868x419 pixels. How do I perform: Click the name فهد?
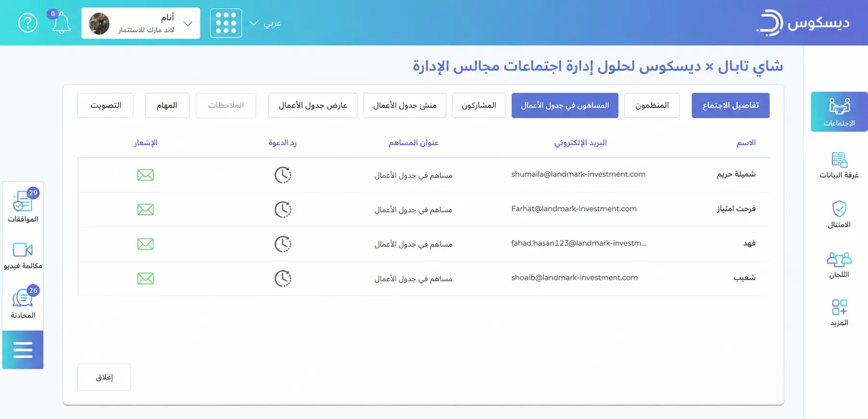[x=749, y=243]
